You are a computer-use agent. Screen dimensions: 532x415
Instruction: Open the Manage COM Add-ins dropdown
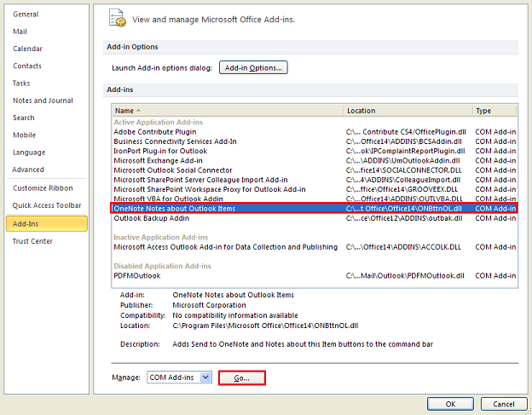(x=179, y=378)
